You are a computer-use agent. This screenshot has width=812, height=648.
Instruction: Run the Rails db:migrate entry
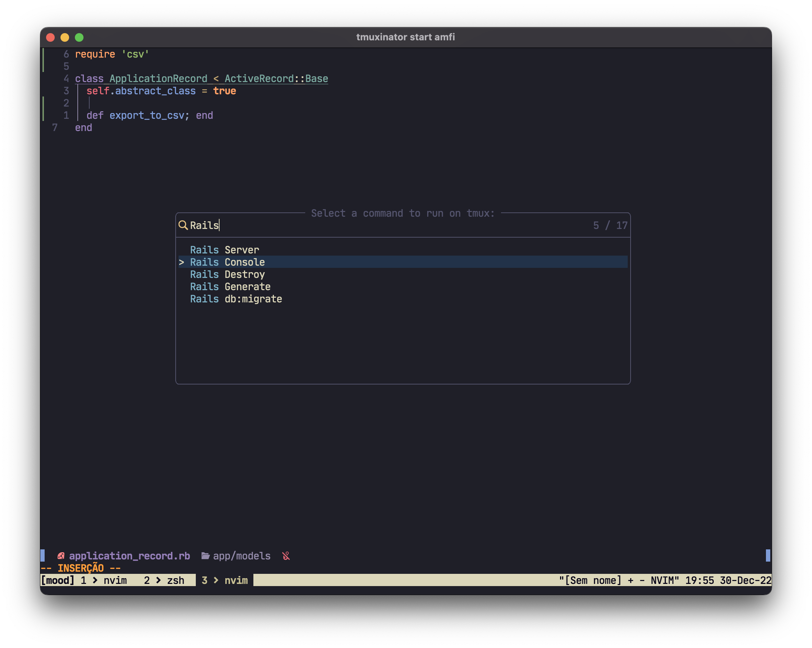[236, 299]
